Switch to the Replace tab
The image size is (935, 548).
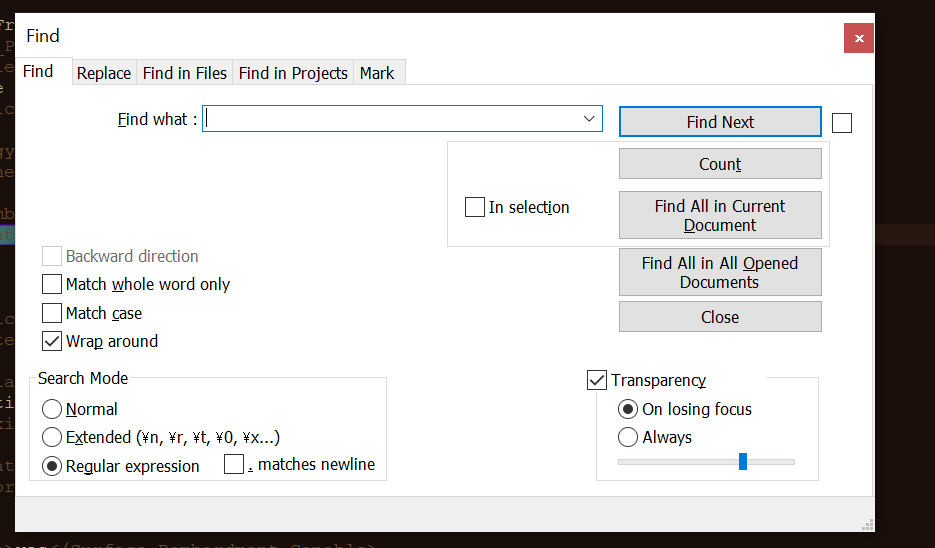point(104,73)
